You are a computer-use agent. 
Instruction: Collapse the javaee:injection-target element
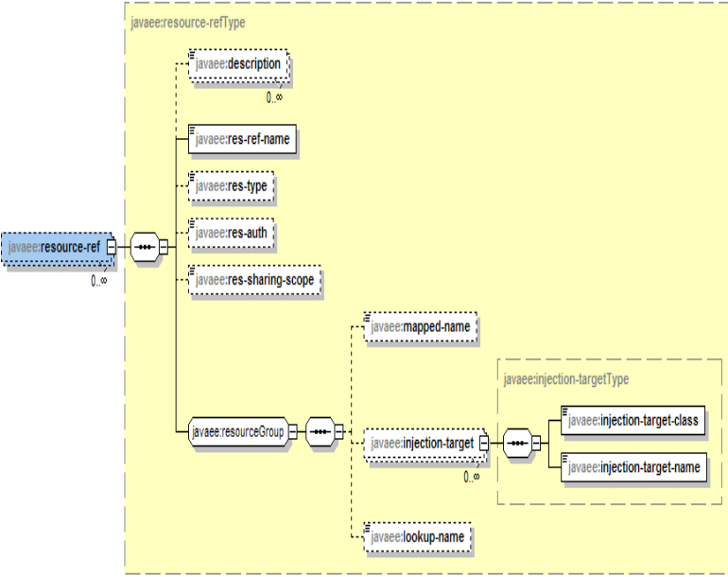pos(484,444)
